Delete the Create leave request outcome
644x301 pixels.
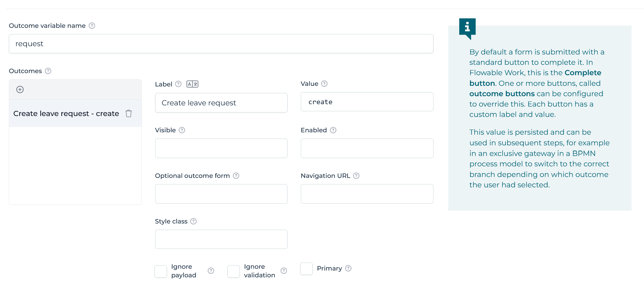[x=129, y=113]
